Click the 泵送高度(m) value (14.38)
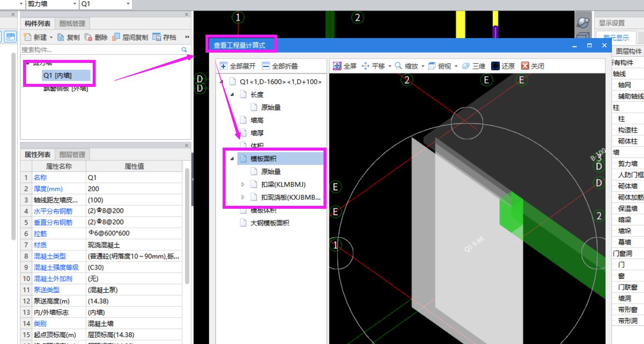The image size is (644, 344). (x=134, y=302)
